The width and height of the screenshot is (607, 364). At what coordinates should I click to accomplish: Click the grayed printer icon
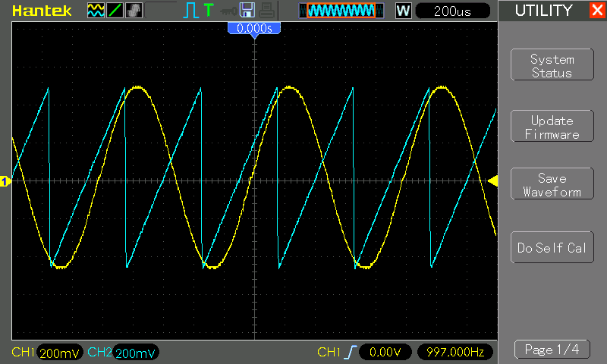267,11
